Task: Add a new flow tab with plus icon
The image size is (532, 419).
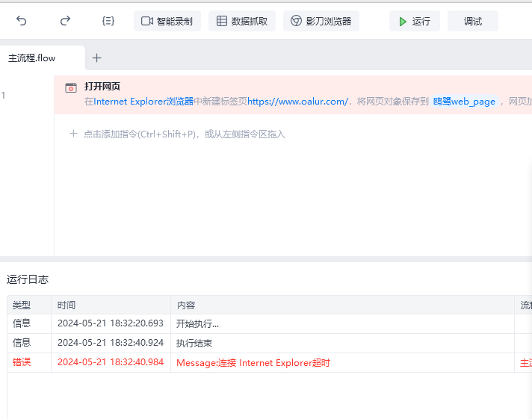Action: [96, 58]
